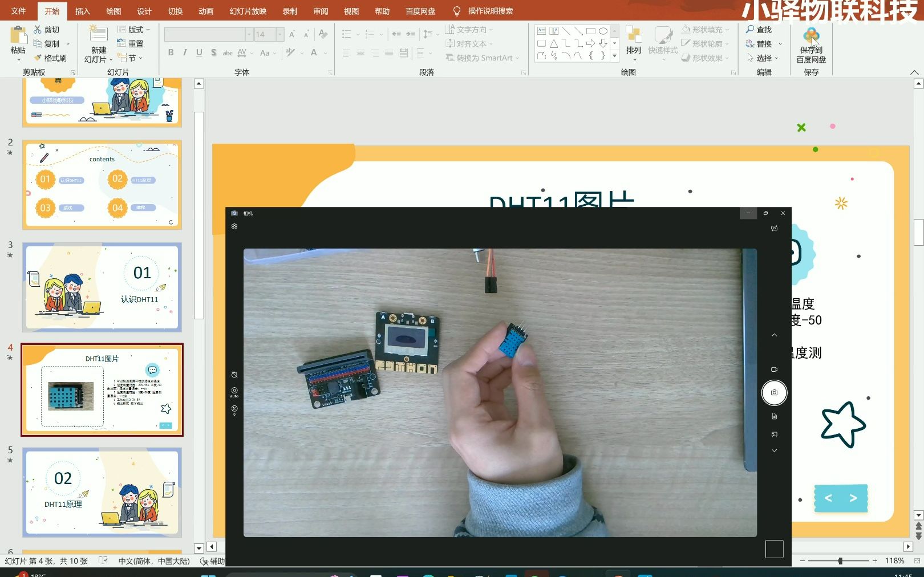Switch to the Insert (插入) tab
The image size is (924, 577).
[83, 11]
